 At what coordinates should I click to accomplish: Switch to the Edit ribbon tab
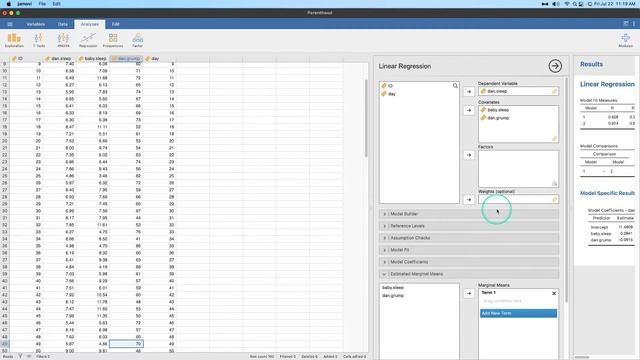click(116, 24)
